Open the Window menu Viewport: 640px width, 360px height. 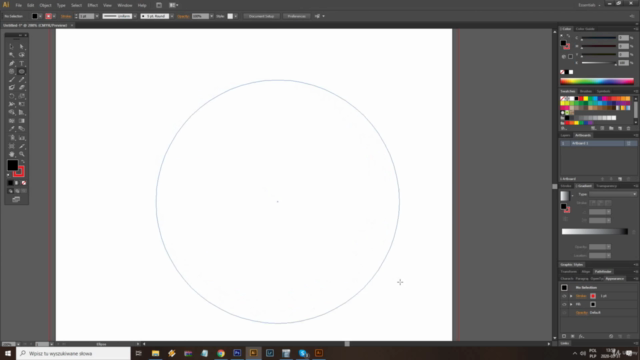click(x=125, y=5)
